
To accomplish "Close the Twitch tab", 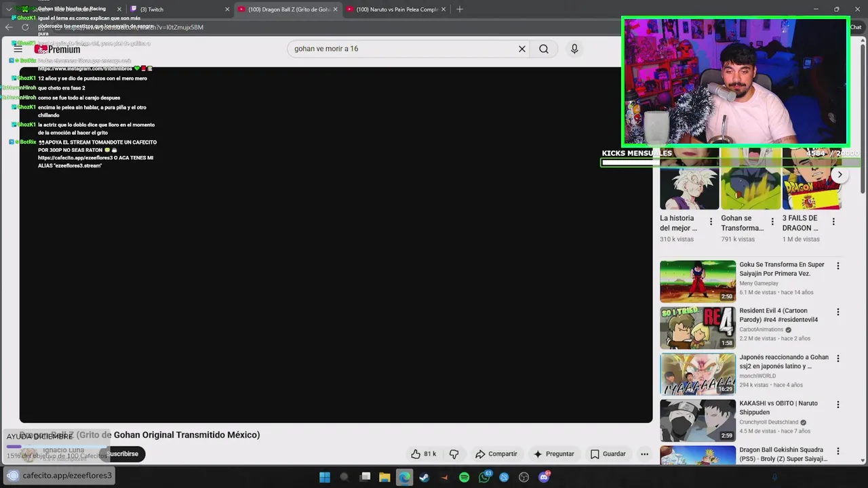I will (227, 9).
